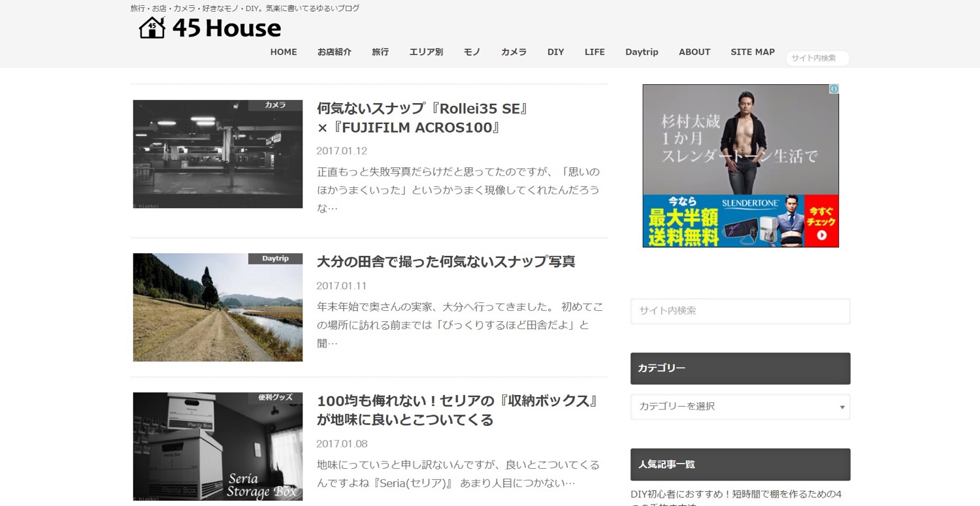Open the DIY navigation item
980x506 pixels.
pyautogui.click(x=555, y=52)
